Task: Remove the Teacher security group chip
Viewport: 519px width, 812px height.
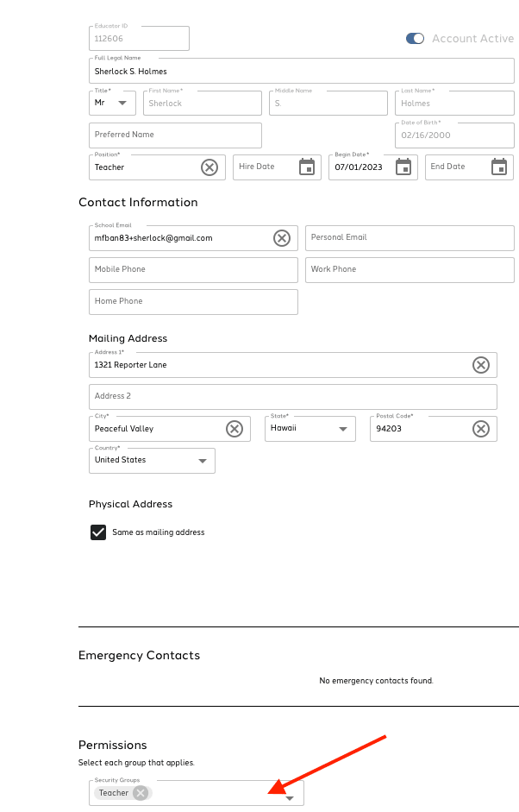Action: [141, 793]
